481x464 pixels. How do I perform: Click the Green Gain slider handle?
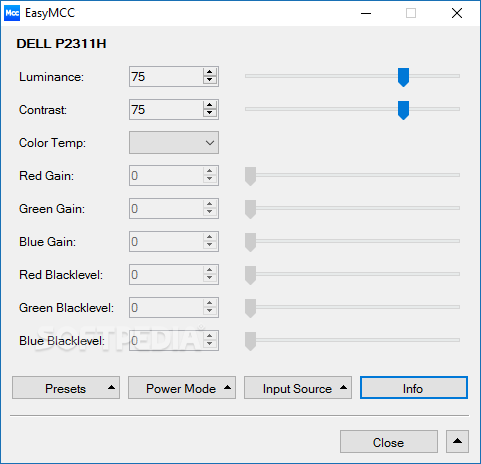click(250, 209)
